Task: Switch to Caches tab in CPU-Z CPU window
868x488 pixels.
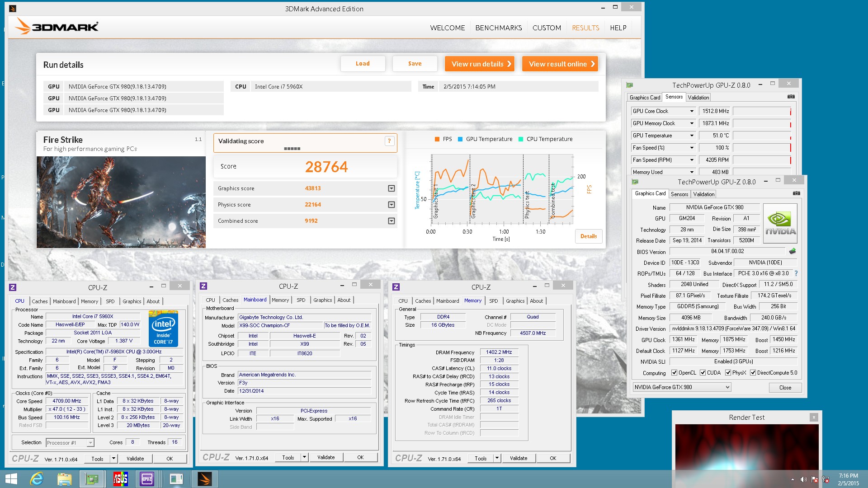Action: pyautogui.click(x=39, y=301)
